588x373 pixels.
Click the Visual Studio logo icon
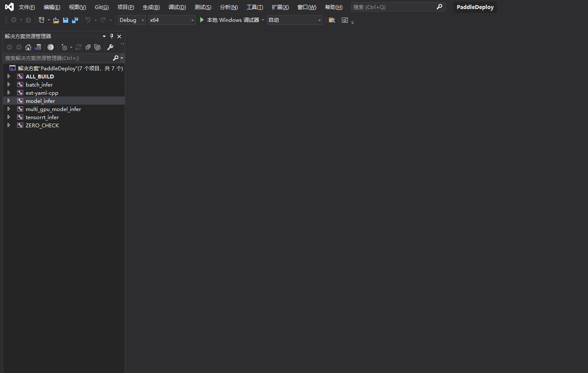click(x=9, y=7)
